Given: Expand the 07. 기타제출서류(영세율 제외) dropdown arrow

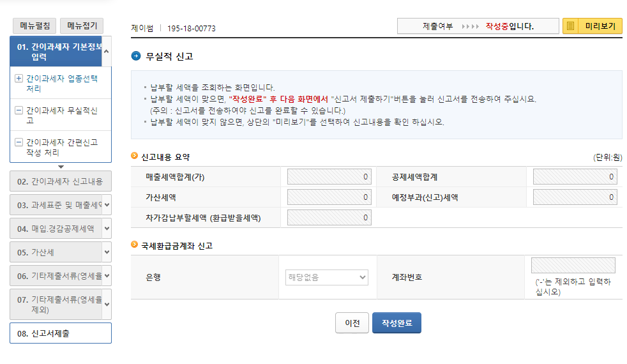Looking at the screenshot, I should 107,305.
